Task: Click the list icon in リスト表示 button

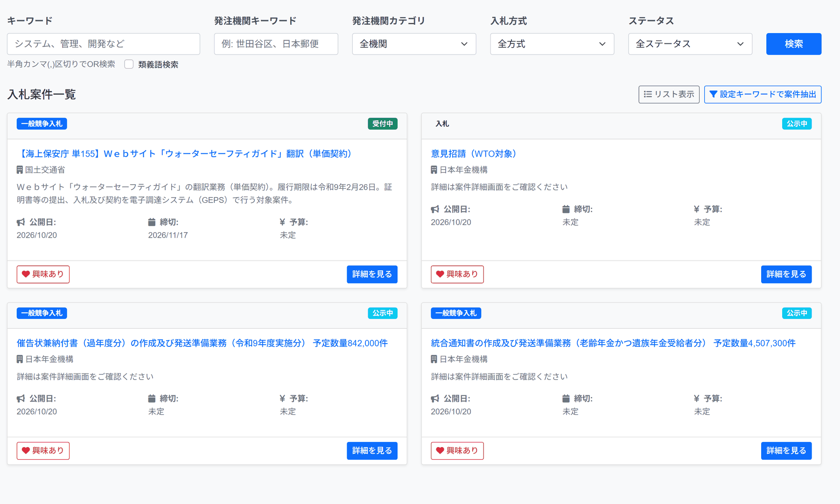Action: pyautogui.click(x=648, y=95)
